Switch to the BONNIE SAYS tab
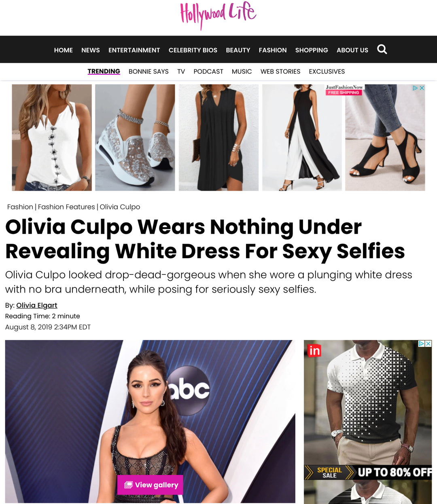This screenshot has height=504, width=437. [x=148, y=72]
